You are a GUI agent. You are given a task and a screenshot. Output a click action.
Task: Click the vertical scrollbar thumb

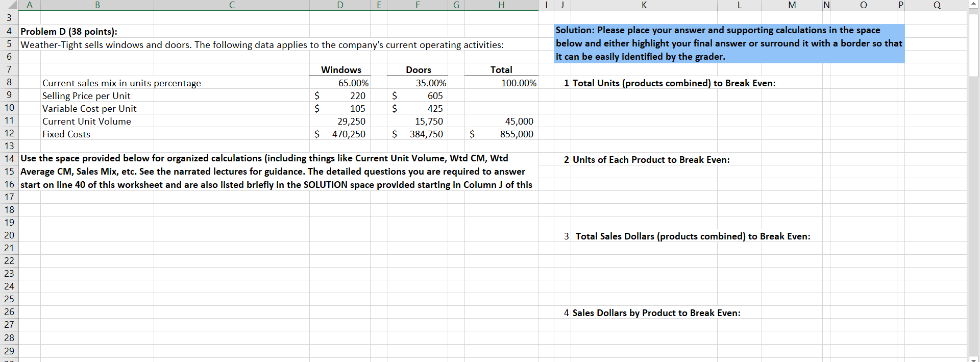pyautogui.click(x=974, y=45)
